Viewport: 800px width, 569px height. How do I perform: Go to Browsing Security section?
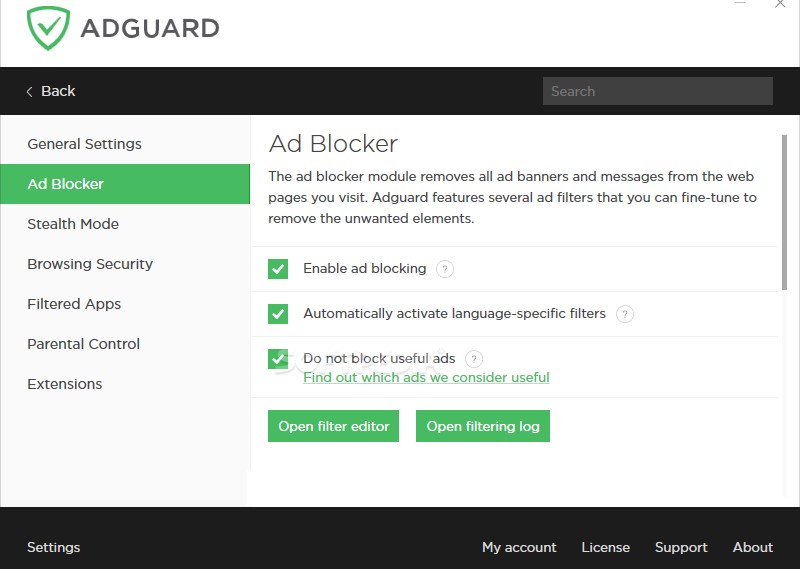pos(125,264)
